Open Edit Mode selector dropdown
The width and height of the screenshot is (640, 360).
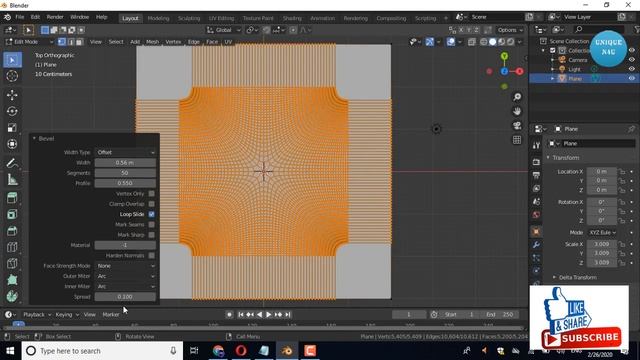click(x=29, y=42)
